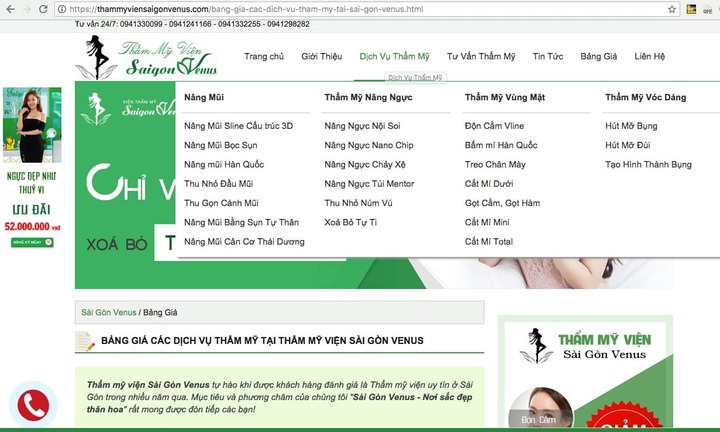The width and height of the screenshot is (720, 432).
Task: Choose Độn Cằm Vline service
Action: [494, 127]
